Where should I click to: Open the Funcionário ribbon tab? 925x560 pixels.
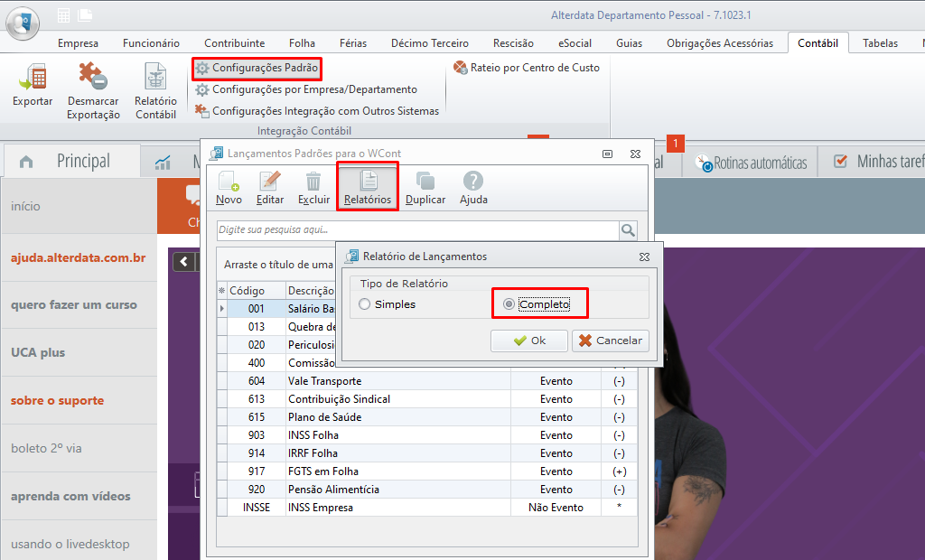click(x=151, y=43)
